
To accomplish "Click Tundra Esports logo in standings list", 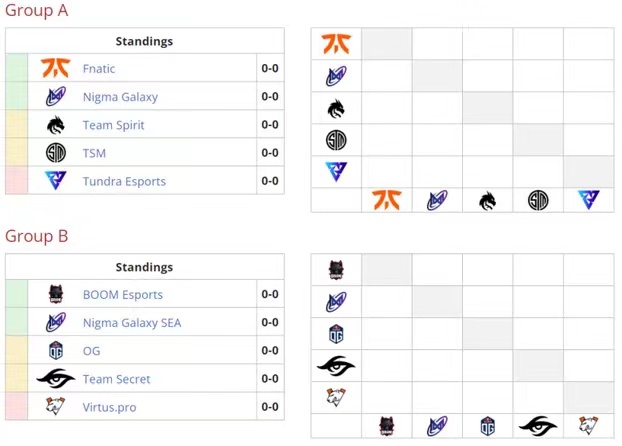I will click(x=56, y=181).
